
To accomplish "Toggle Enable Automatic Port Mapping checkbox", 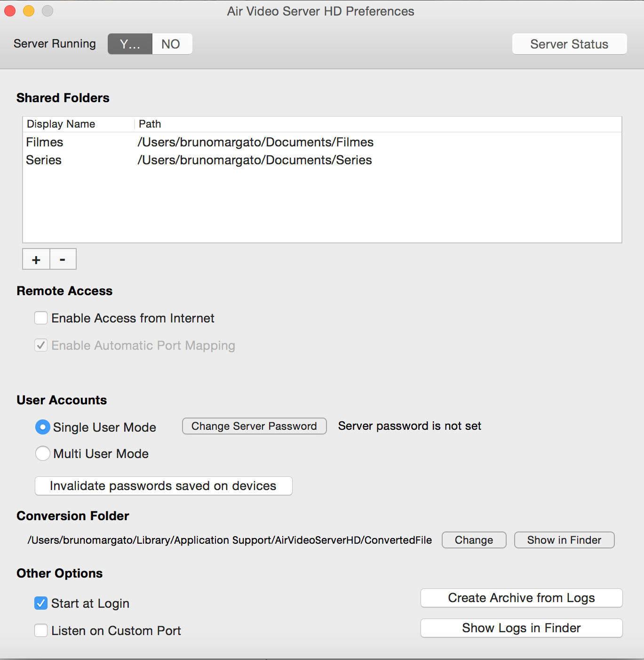I will [x=41, y=346].
